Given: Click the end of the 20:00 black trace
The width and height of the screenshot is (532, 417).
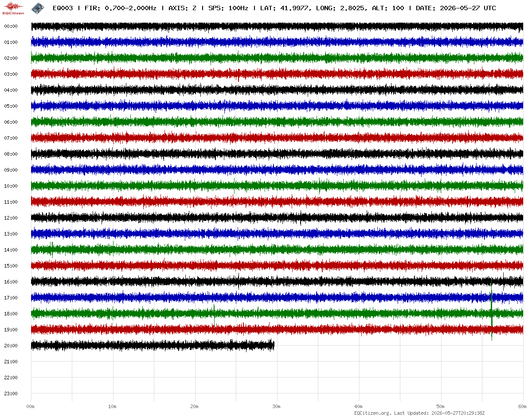Looking at the screenshot, I should pos(274,345).
